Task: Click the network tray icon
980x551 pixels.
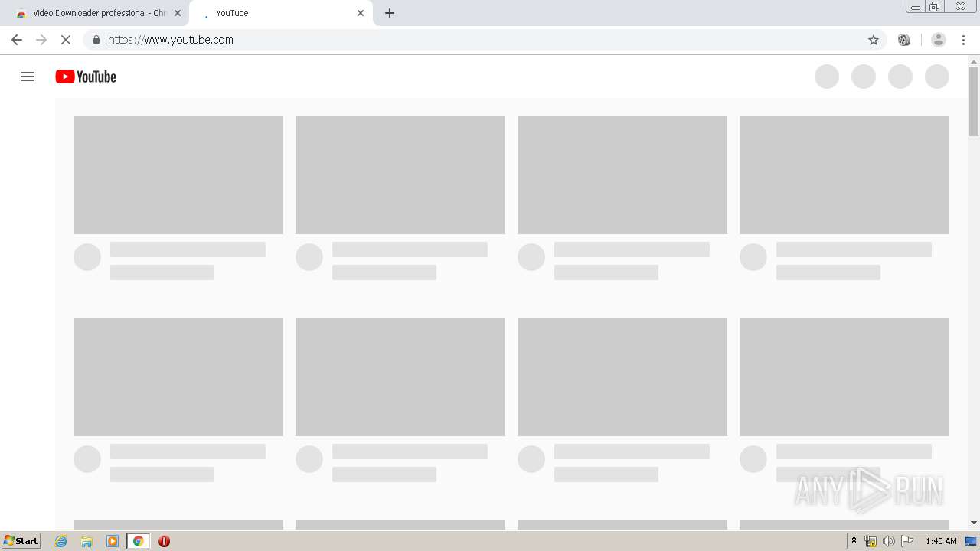Action: pos(871,541)
